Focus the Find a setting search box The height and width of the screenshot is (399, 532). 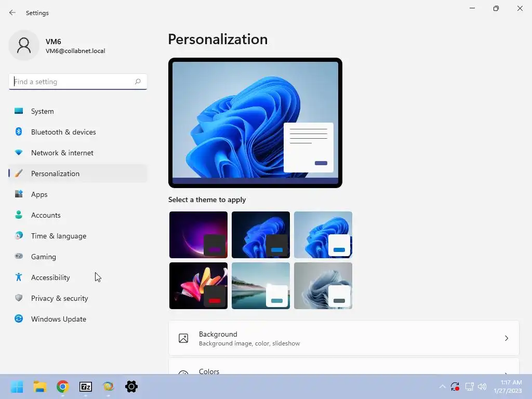pyautogui.click(x=78, y=82)
